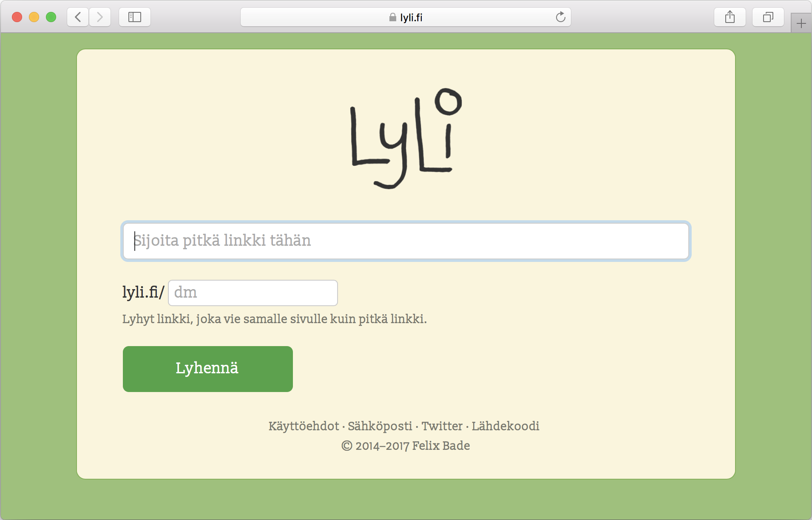812x520 pixels.
Task: Close the window with red button
Action: 17,17
